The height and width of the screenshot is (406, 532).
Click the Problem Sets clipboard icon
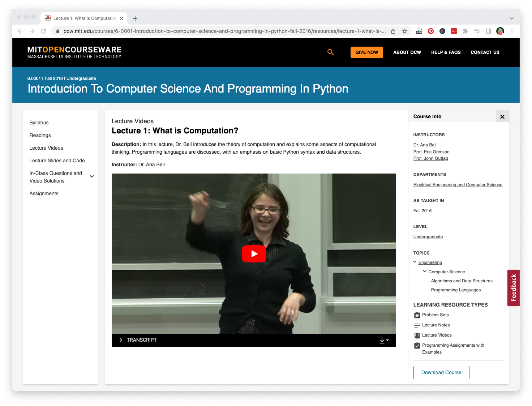tap(417, 315)
